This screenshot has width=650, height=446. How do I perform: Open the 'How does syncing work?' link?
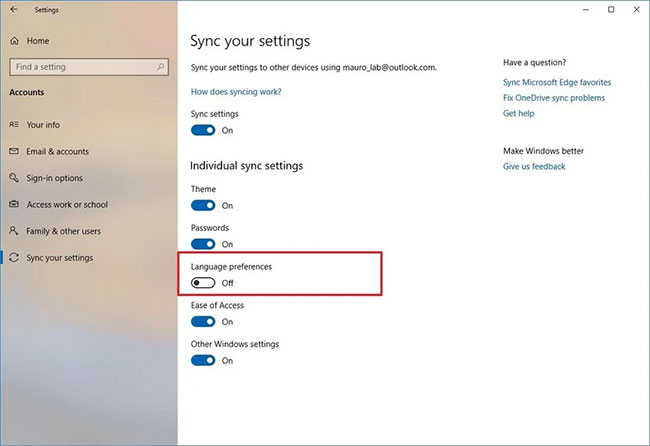[236, 92]
